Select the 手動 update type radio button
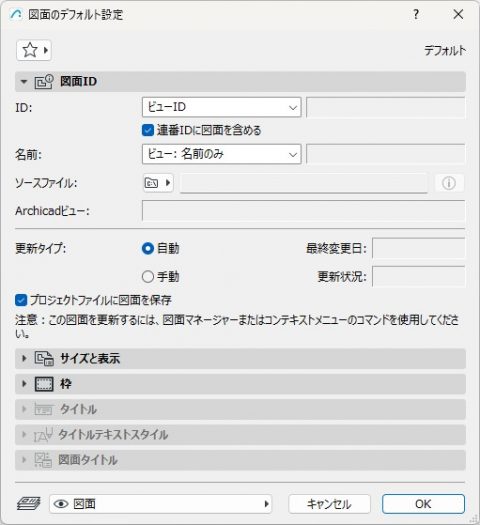The width and height of the screenshot is (480, 525). [x=148, y=277]
